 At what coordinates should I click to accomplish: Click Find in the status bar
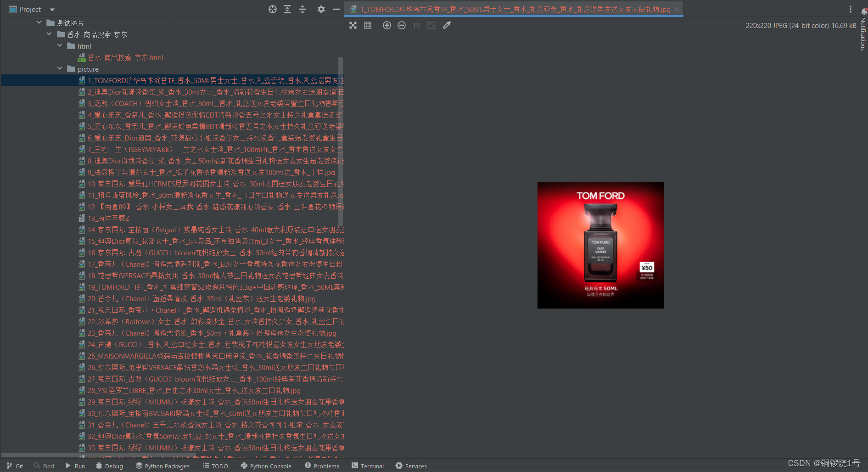44,466
